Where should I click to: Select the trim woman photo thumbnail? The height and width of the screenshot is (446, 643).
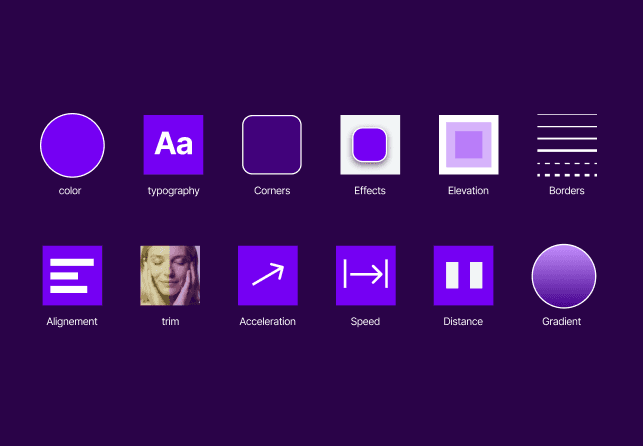coord(170,275)
